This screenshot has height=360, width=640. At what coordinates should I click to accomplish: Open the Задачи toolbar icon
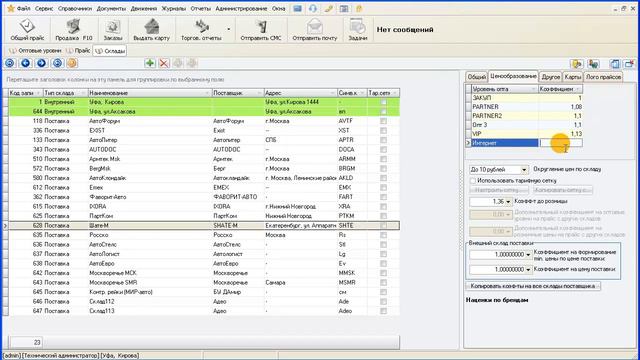pyautogui.click(x=358, y=29)
